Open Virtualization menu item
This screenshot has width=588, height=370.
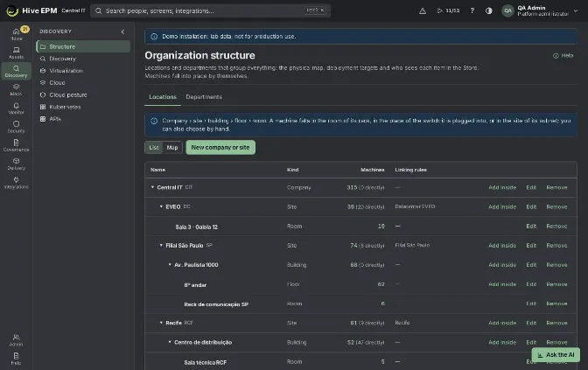click(83, 71)
